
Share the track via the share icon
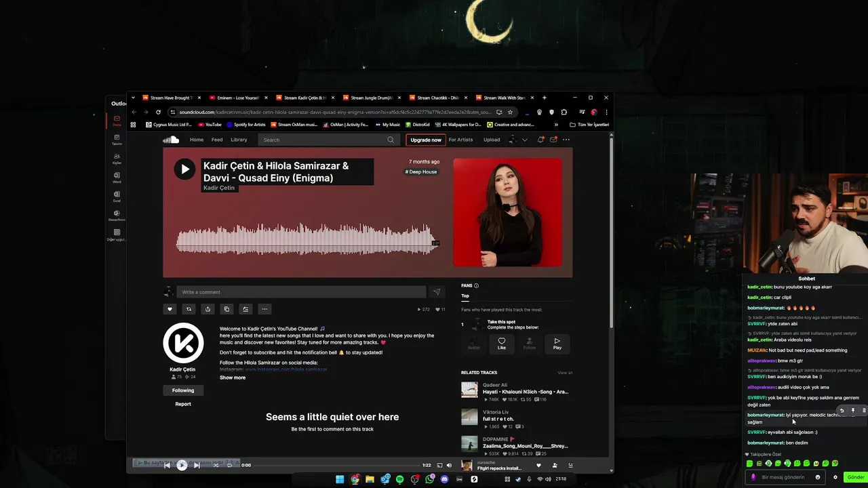(208, 309)
